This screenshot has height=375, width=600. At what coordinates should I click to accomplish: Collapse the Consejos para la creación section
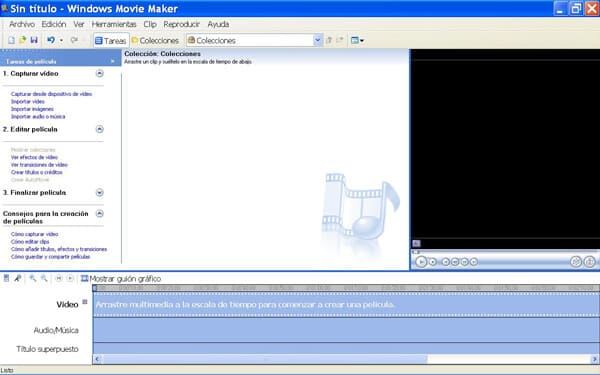click(x=99, y=214)
